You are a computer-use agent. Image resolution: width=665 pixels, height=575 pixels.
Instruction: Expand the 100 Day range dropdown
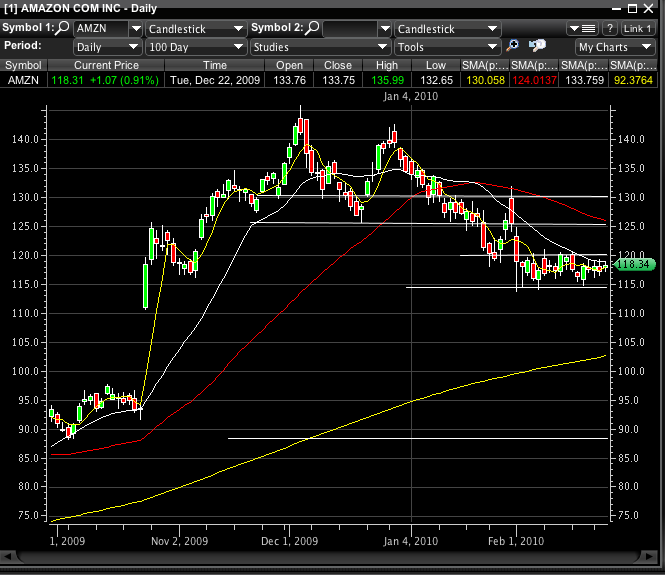[194, 46]
